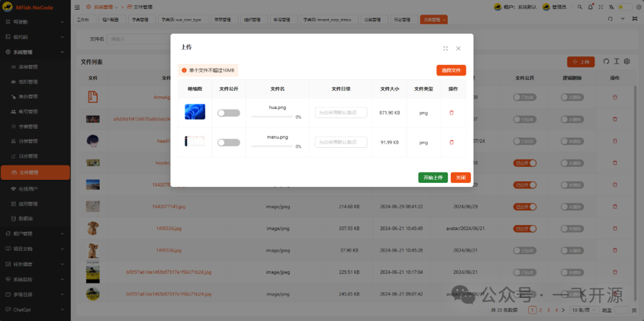Close the upload dialog with the X
This screenshot has height=321, width=644.
coord(459,48)
